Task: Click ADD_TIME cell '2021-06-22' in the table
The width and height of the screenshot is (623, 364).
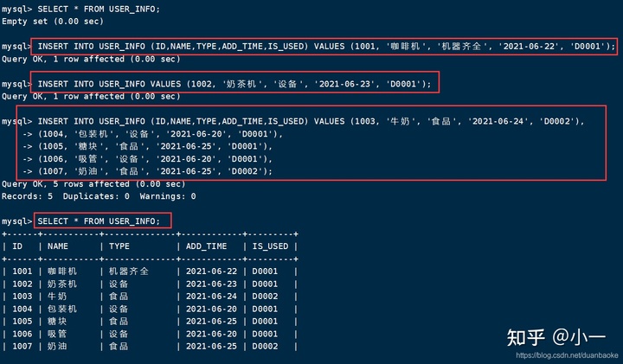Action: 211,271
